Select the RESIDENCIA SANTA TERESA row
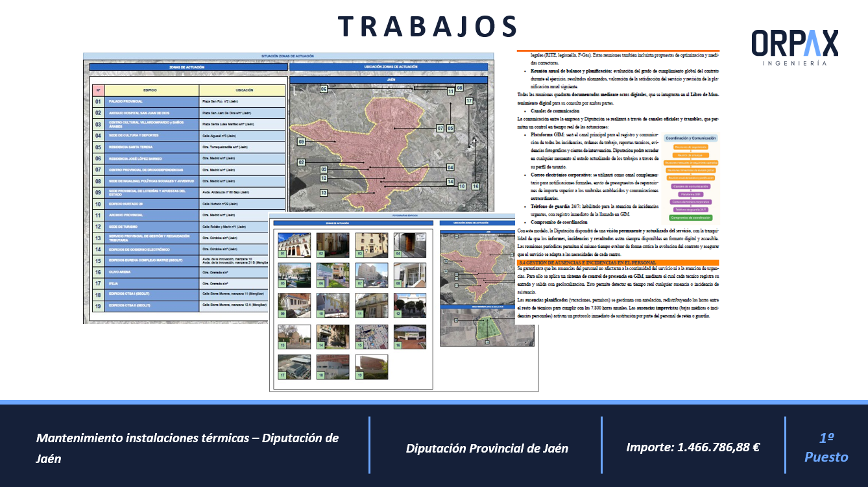The height and width of the screenshot is (487, 868). (x=188, y=147)
